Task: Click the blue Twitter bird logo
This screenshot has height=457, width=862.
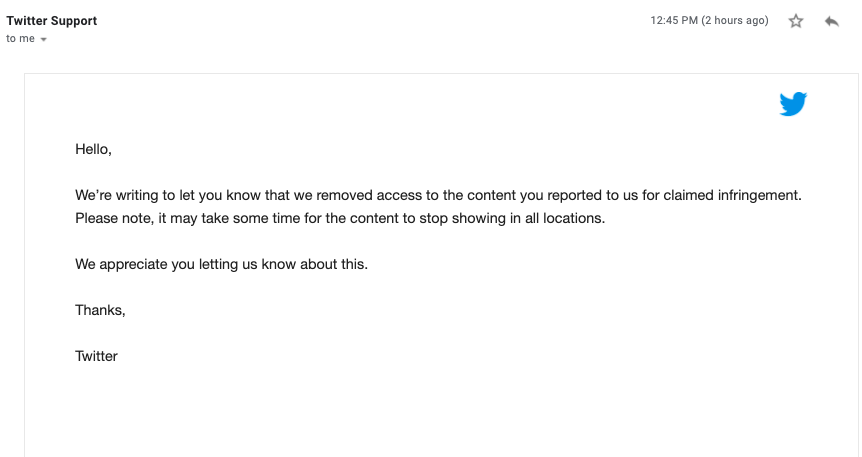Action: [793, 104]
